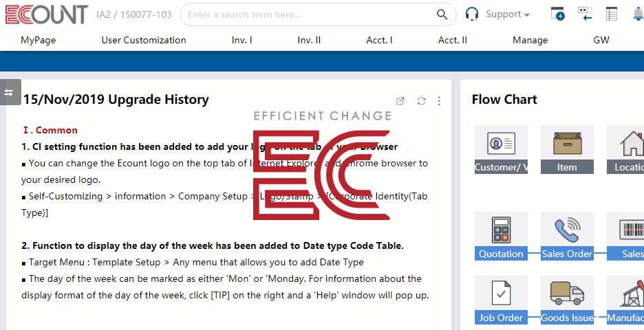Open the Acct. II menu
The image size is (644, 330).
point(452,40)
